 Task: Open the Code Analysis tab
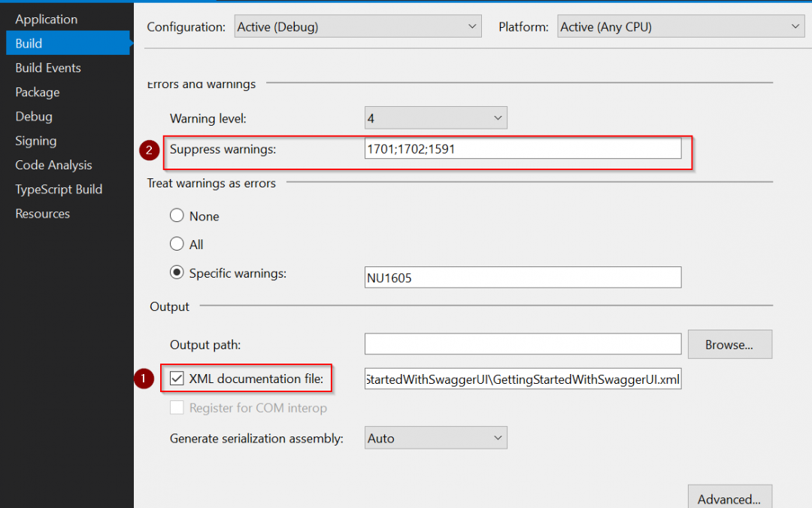53,165
